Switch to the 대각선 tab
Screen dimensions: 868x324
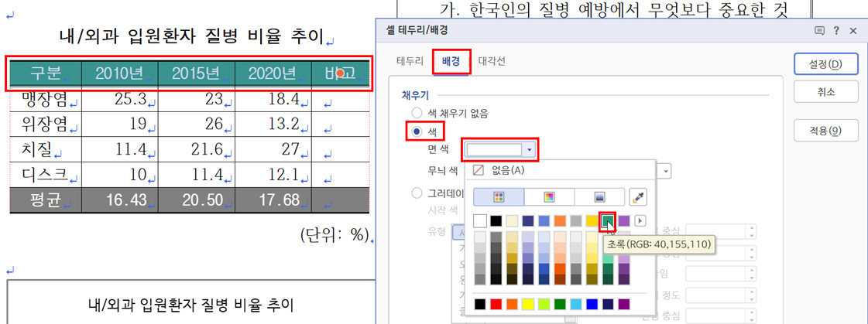click(491, 61)
